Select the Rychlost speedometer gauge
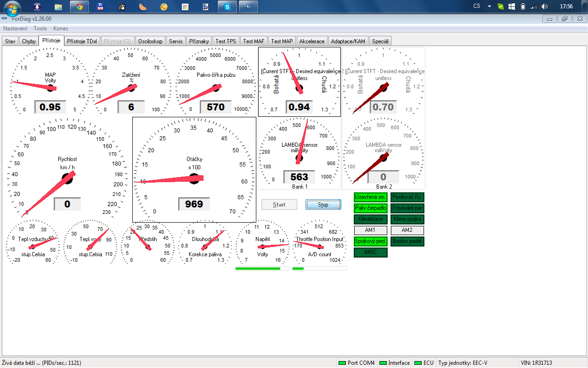Image resolution: width=588 pixels, height=368 pixels. pos(67,169)
